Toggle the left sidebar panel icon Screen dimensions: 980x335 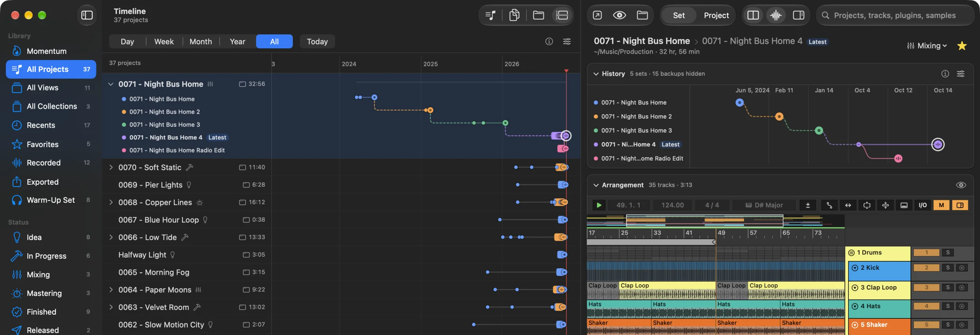click(x=87, y=15)
